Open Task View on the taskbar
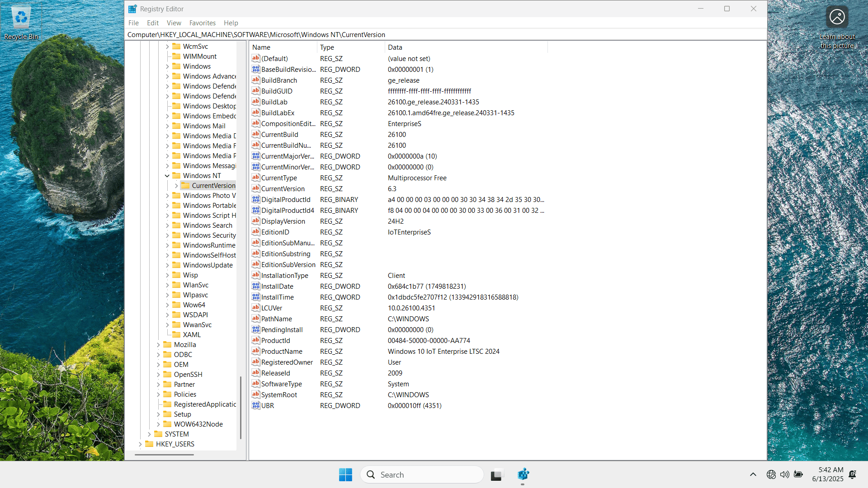Viewport: 868px width, 488px height. (x=496, y=474)
